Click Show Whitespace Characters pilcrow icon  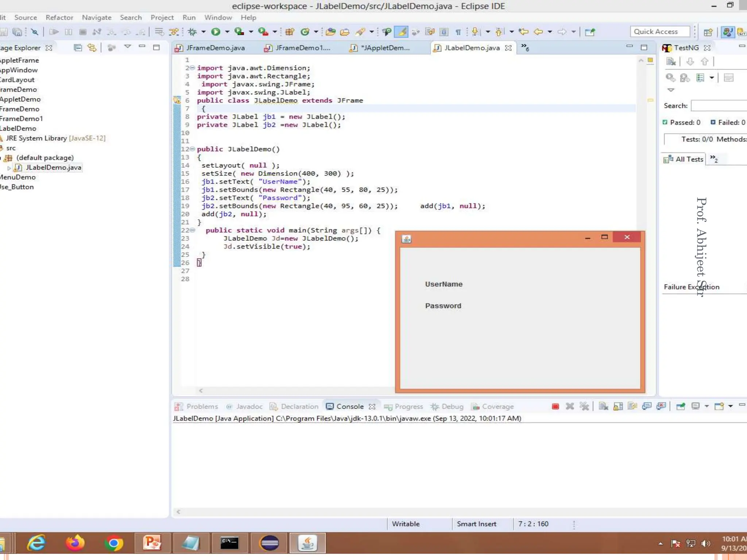(458, 32)
